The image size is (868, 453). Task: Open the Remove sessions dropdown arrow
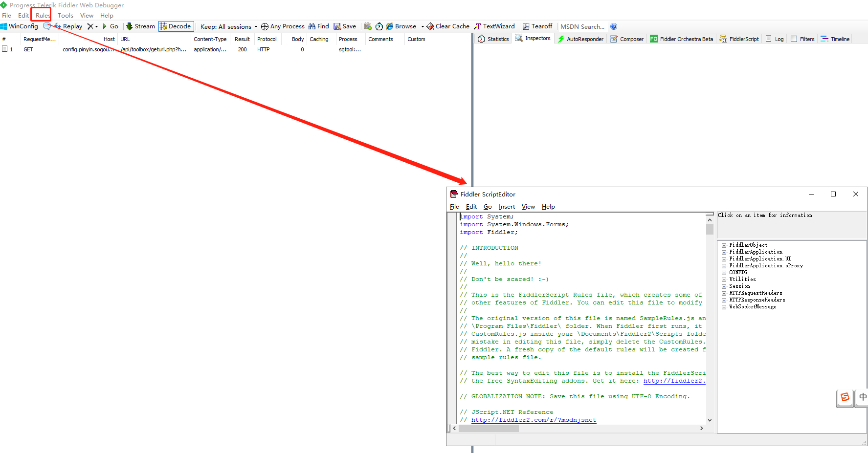pos(96,27)
